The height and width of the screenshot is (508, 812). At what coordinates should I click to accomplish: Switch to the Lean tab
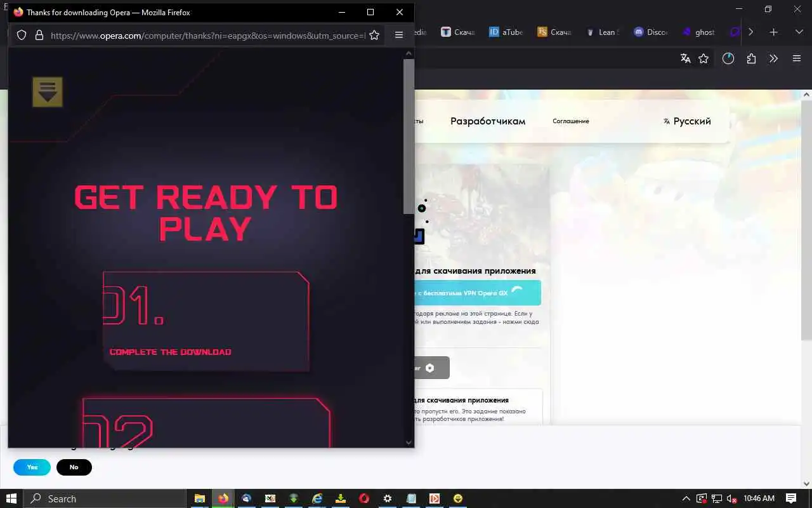[602, 32]
